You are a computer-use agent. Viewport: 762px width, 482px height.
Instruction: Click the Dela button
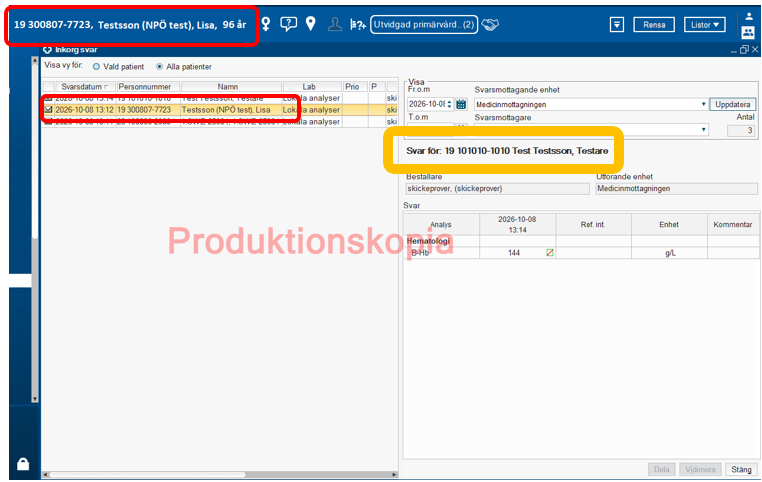(x=661, y=469)
